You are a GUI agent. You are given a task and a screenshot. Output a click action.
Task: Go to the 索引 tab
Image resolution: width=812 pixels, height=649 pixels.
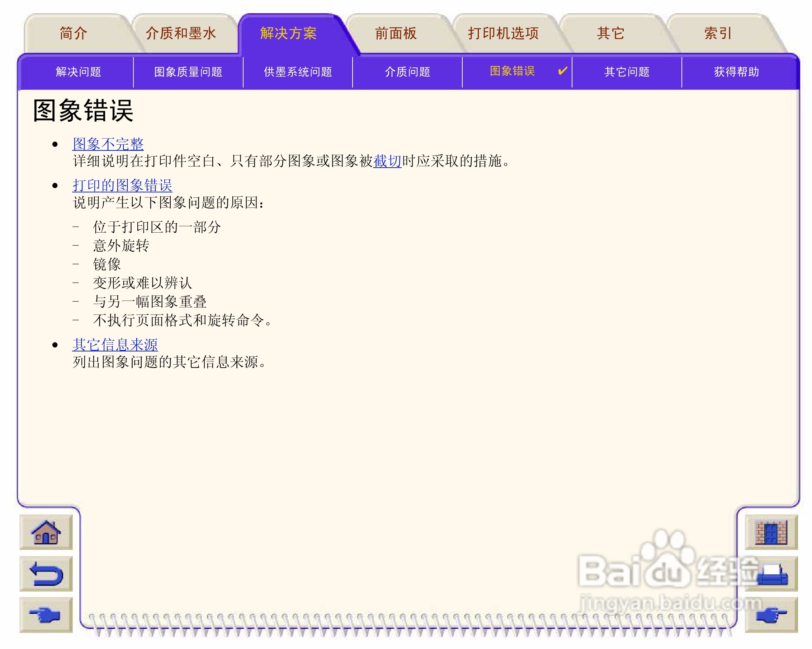[718, 33]
